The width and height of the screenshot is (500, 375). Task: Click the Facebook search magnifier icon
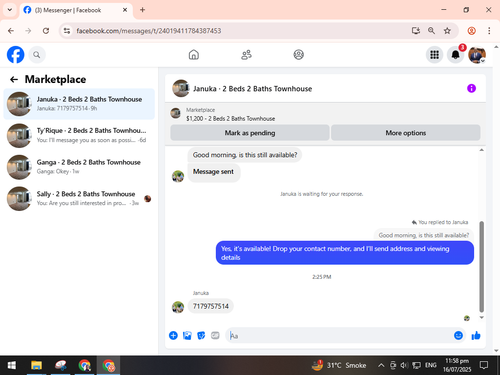click(37, 55)
